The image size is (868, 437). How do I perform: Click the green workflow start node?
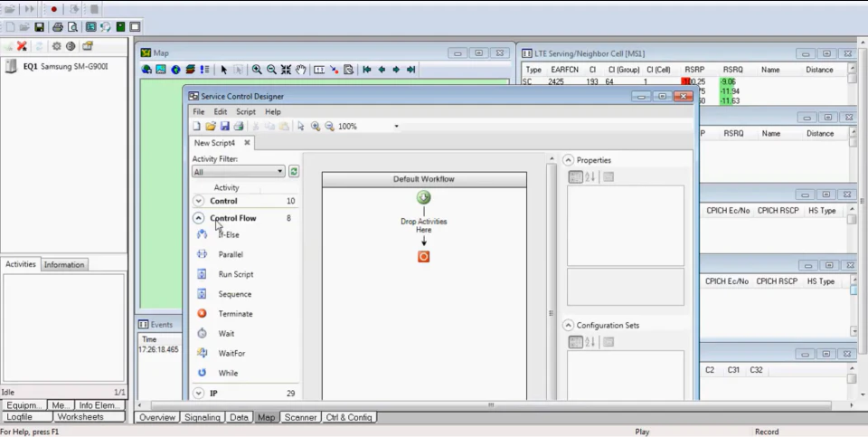coord(423,198)
